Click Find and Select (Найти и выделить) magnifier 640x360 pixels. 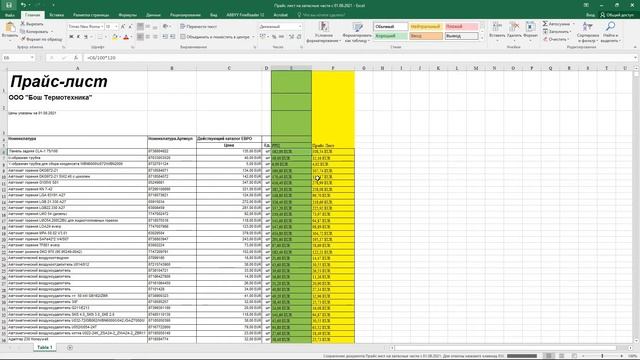[x=610, y=32]
